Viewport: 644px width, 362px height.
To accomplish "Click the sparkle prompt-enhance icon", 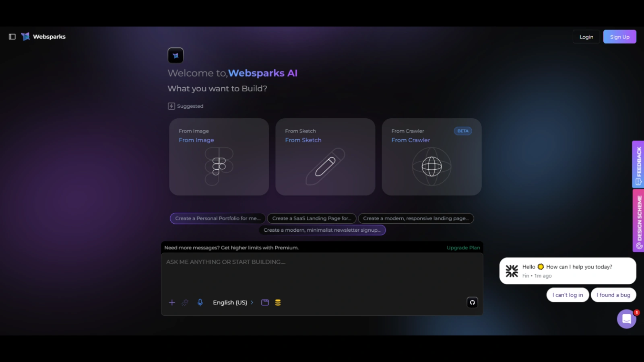I will (185, 302).
